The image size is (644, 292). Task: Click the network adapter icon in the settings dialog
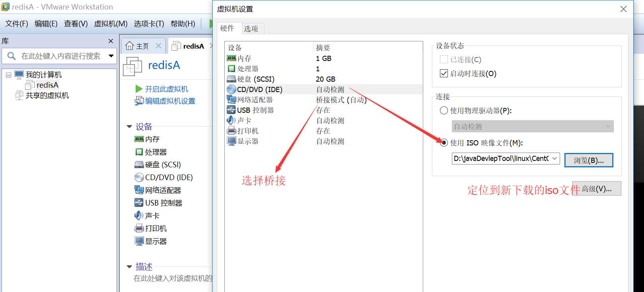coord(231,100)
